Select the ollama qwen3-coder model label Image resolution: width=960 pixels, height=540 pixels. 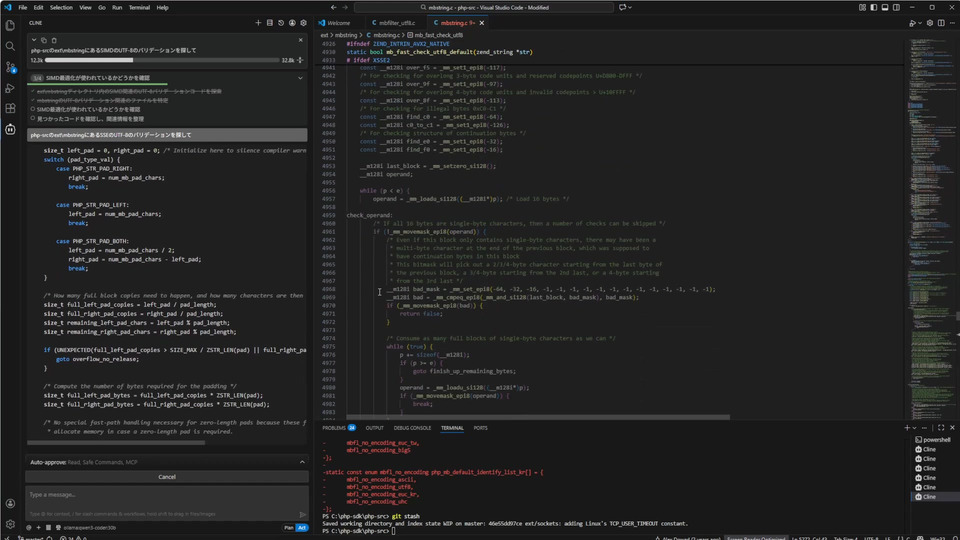(x=89, y=527)
